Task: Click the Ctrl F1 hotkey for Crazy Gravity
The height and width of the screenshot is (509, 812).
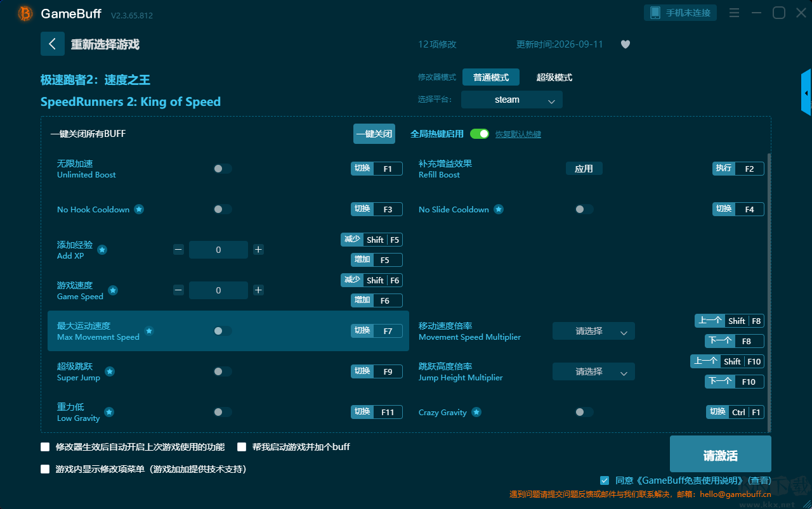Action: 735,412
